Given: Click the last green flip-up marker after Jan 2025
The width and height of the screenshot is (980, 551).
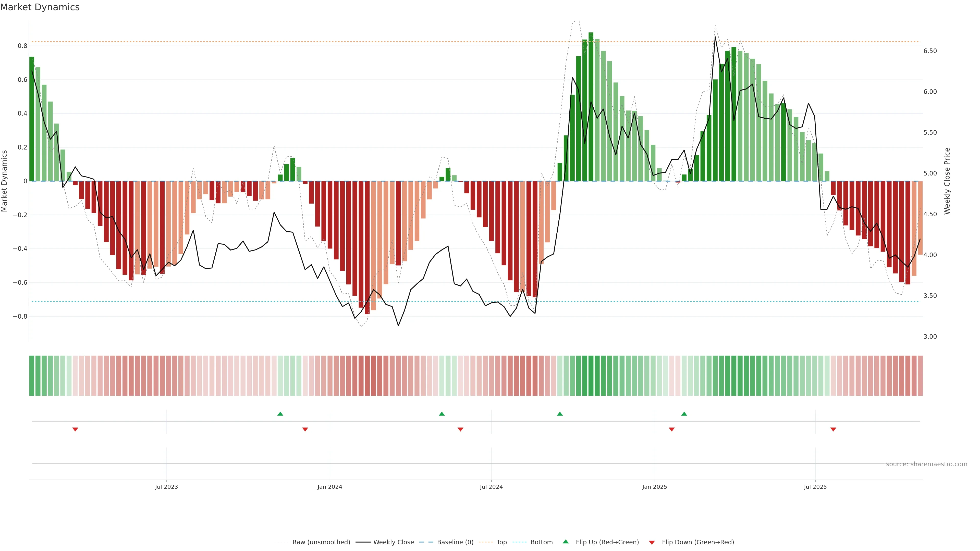Looking at the screenshot, I should click(684, 414).
